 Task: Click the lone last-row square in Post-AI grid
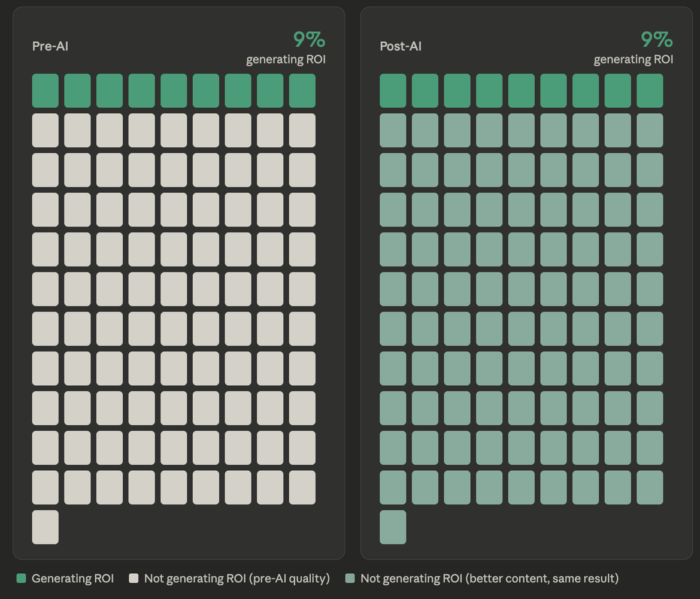[x=393, y=527]
